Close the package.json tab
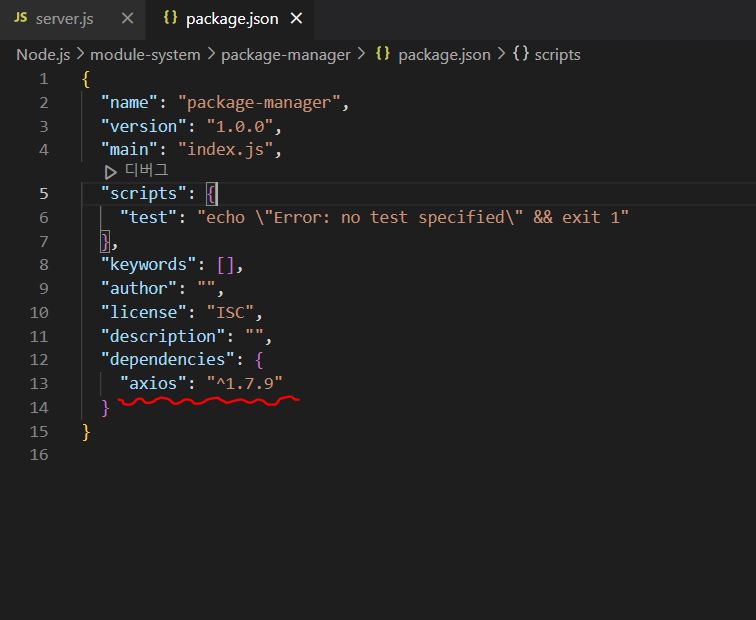This screenshot has height=620, width=756. [296, 18]
